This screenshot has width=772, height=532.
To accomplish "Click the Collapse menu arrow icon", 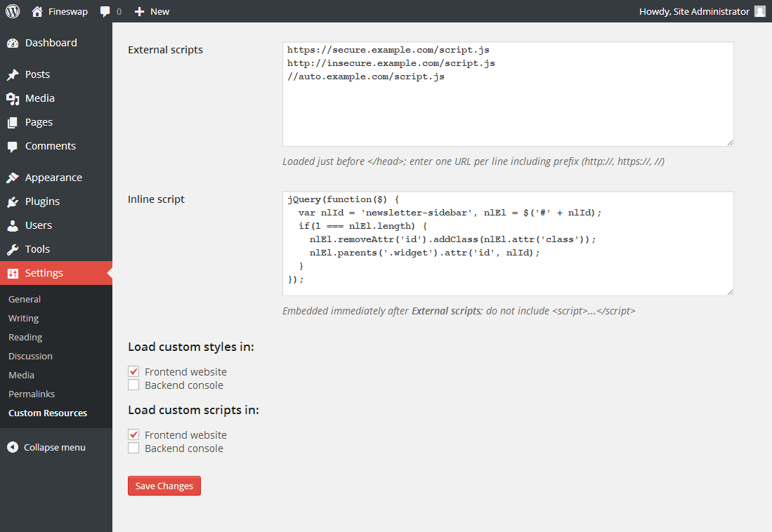I will coord(13,447).
